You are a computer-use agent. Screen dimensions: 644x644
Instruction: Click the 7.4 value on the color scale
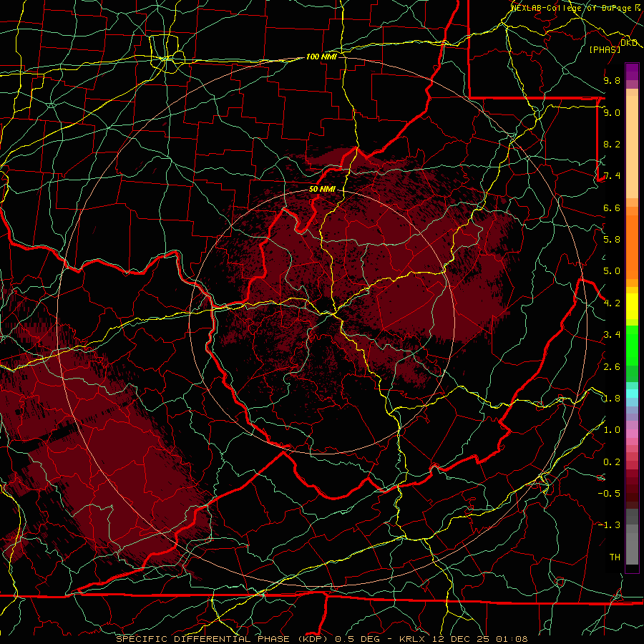point(612,176)
